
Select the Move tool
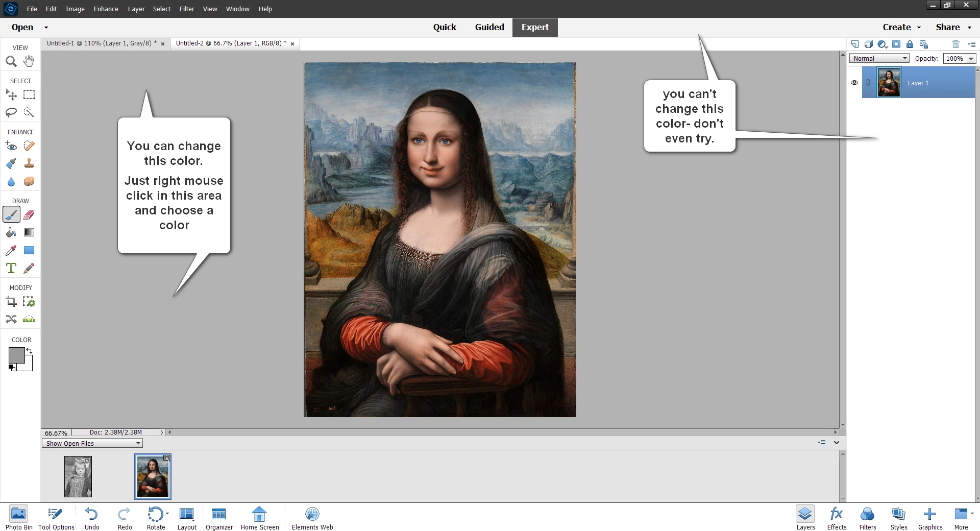click(11, 95)
